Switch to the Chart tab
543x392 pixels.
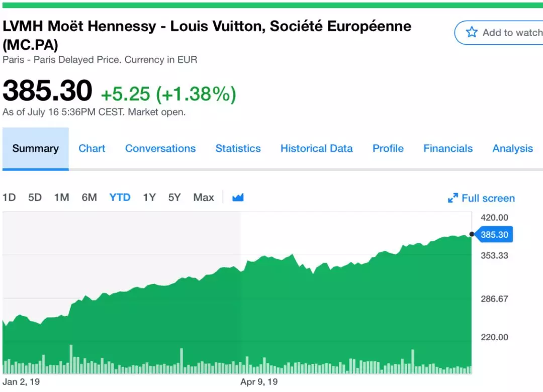[92, 149]
